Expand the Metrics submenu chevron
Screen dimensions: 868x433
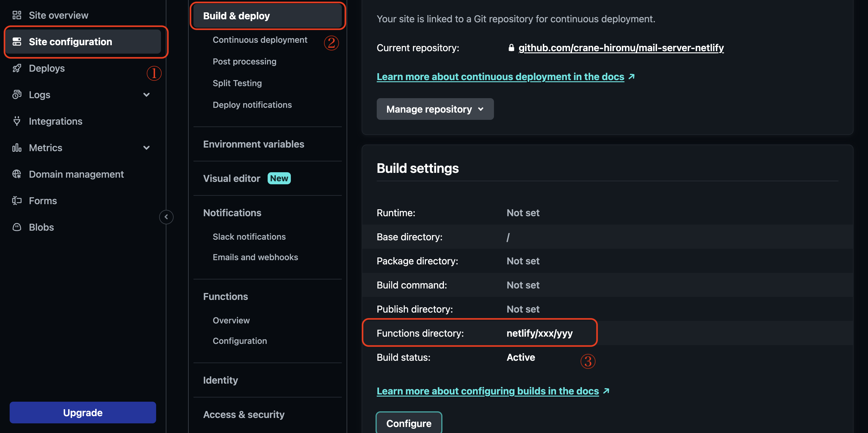pyautogui.click(x=146, y=148)
